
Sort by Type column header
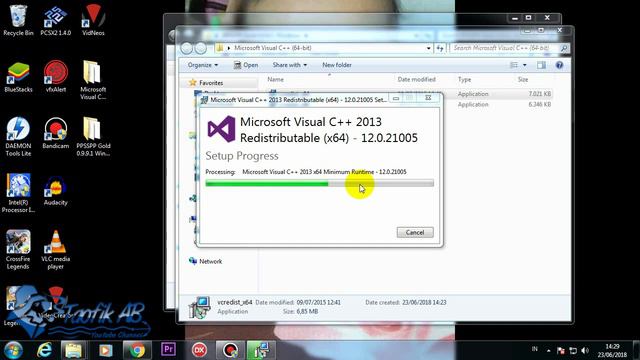pyautogui.click(x=464, y=80)
